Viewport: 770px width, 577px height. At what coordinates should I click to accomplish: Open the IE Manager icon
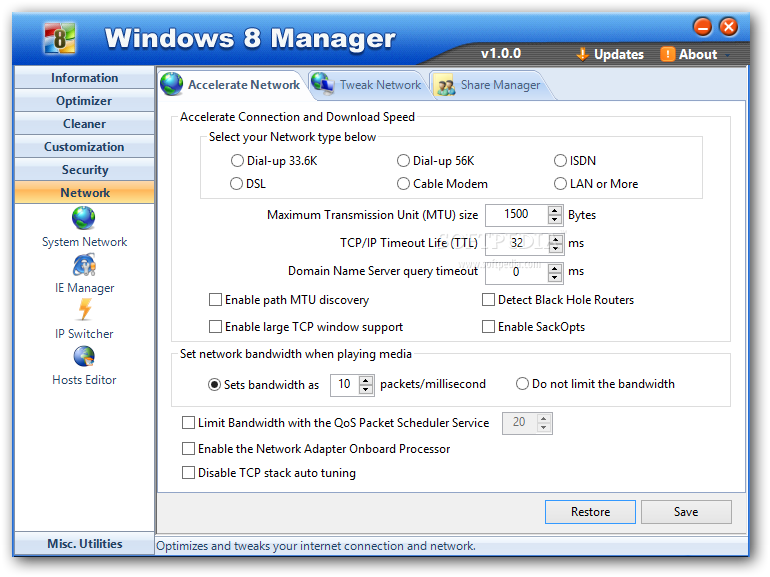pyautogui.click(x=84, y=265)
